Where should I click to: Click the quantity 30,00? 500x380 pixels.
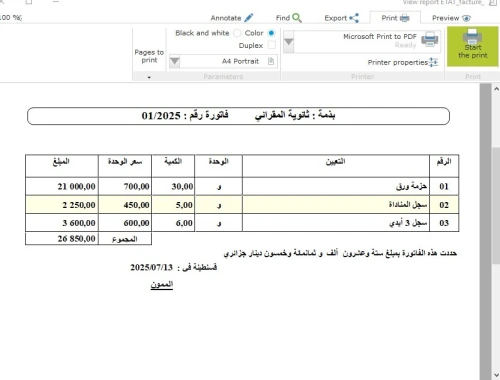pyautogui.click(x=182, y=186)
